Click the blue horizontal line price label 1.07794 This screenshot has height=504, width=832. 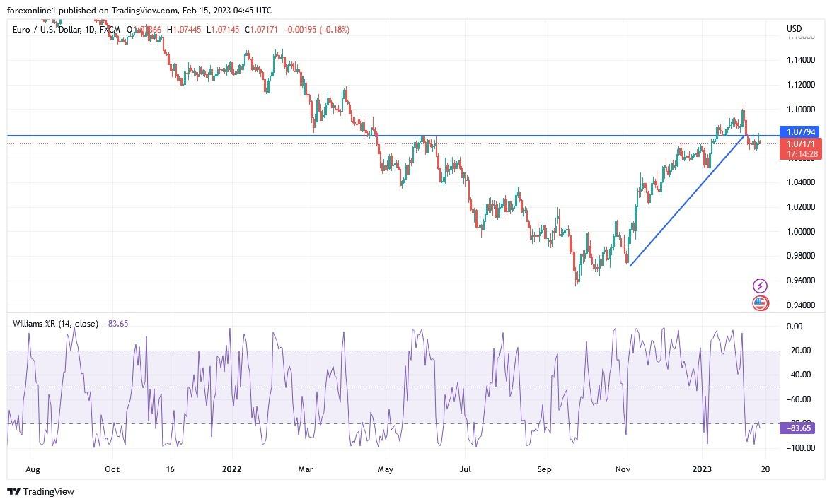click(x=801, y=131)
